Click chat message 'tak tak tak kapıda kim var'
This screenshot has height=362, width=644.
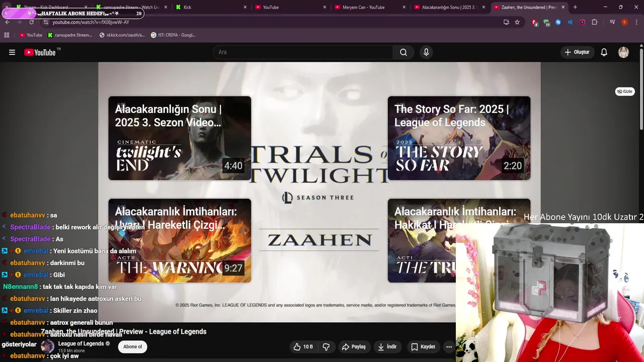coord(79,287)
